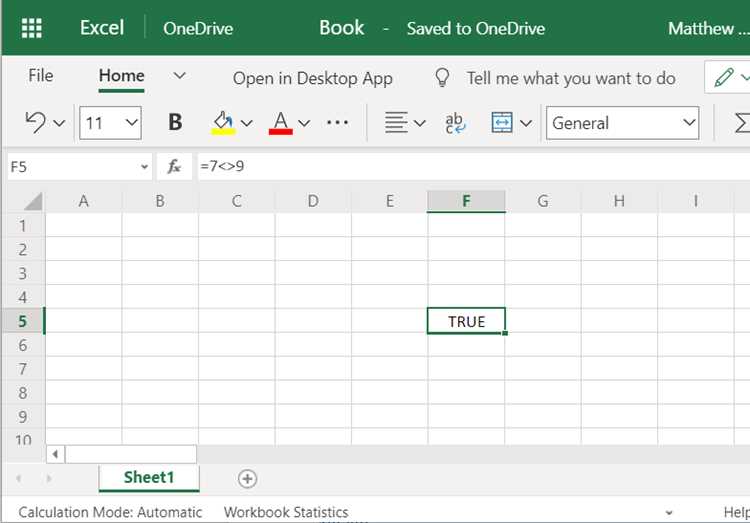Expand the Undo dropdown arrow
The height and width of the screenshot is (523, 750).
click(x=59, y=123)
